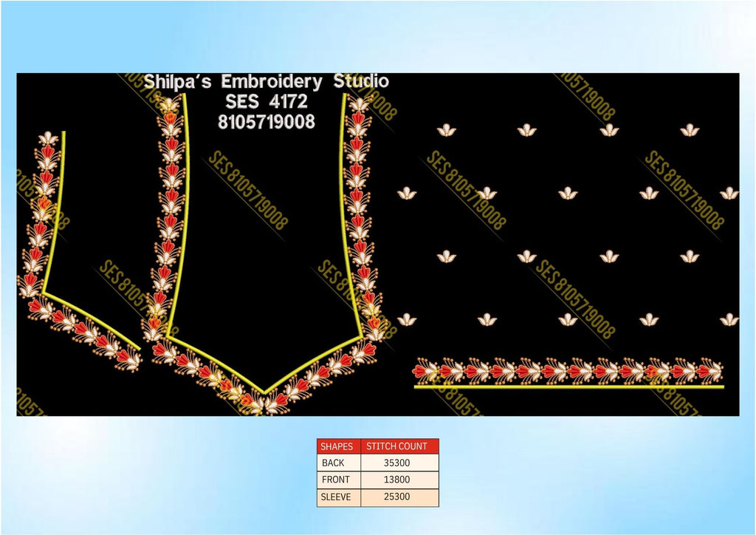
Task: Click the 'FRONT' row label cell
Action: click(339, 480)
